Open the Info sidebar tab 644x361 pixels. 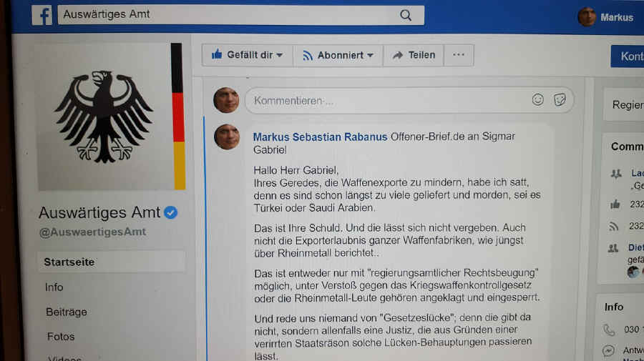(54, 287)
